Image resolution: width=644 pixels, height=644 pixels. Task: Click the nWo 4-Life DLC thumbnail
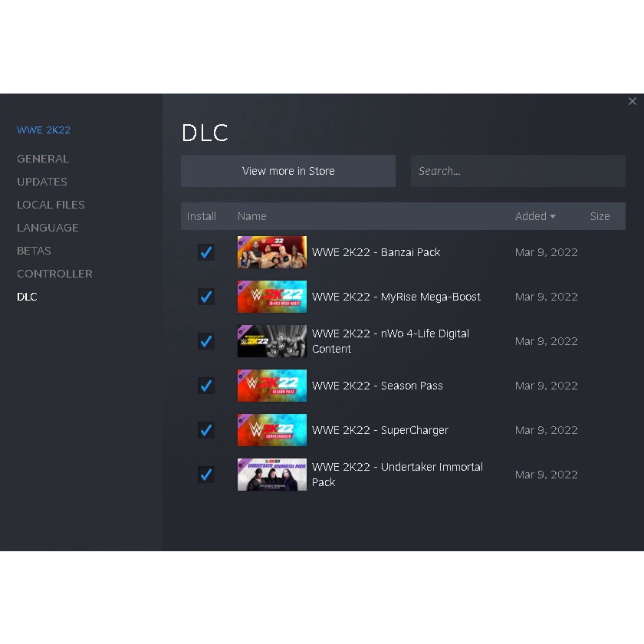271,341
